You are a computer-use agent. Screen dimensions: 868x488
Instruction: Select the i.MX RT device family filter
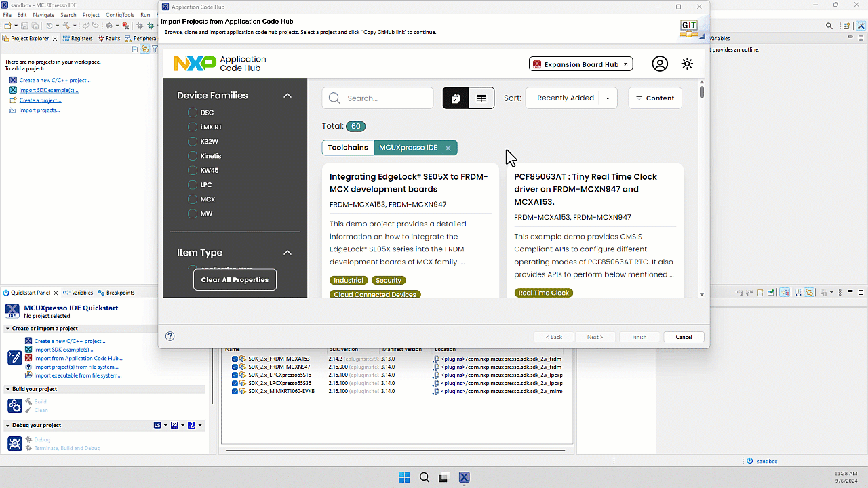[x=193, y=127]
